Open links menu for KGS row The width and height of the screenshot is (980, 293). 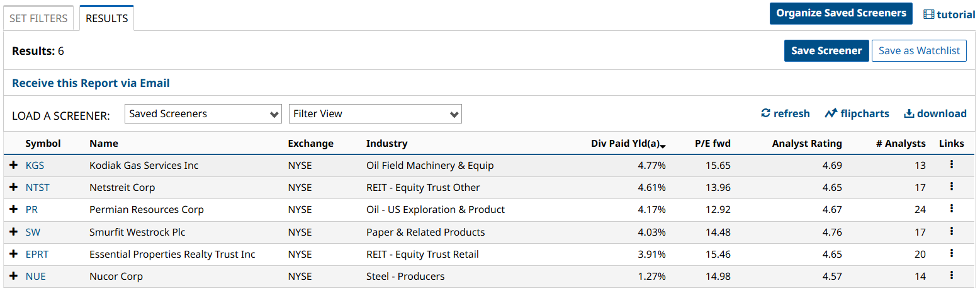coord(951,164)
